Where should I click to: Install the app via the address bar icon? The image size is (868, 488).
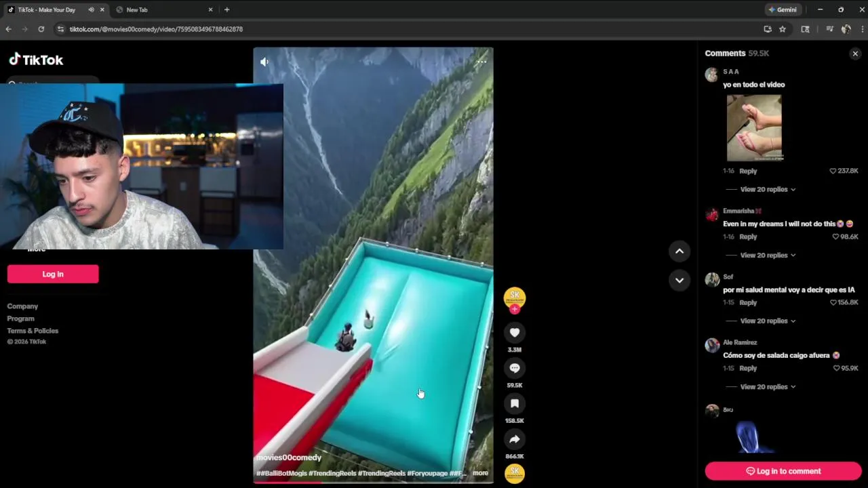(x=768, y=29)
